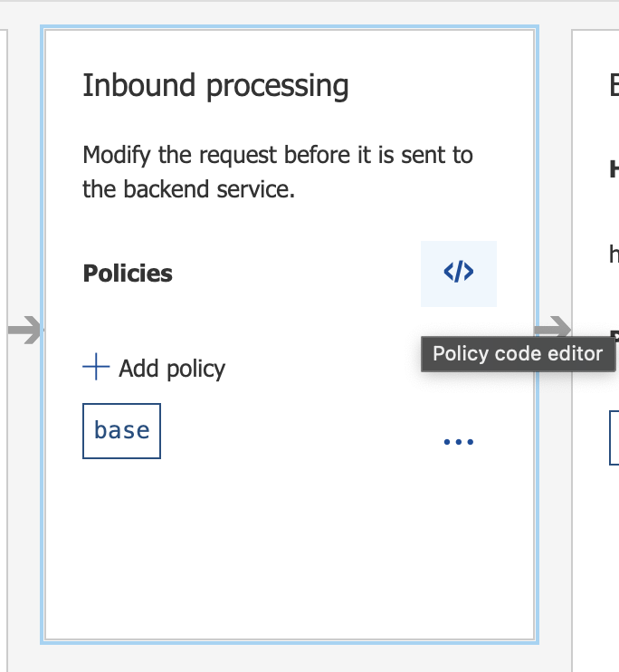
Task: Open the Policy code editor icon
Action: pos(458,273)
